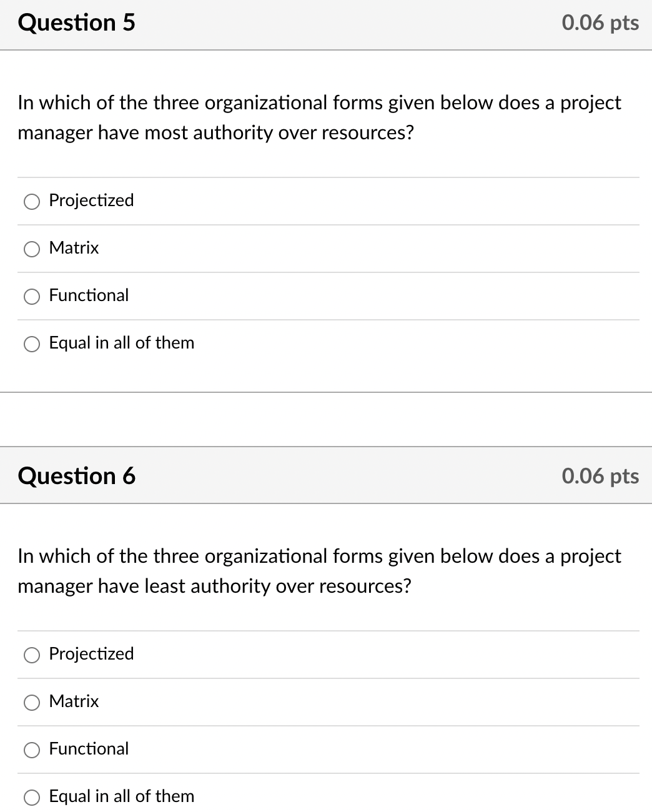Click the Question 5 prompt text
The height and width of the screenshot is (812, 652).
tap(319, 117)
